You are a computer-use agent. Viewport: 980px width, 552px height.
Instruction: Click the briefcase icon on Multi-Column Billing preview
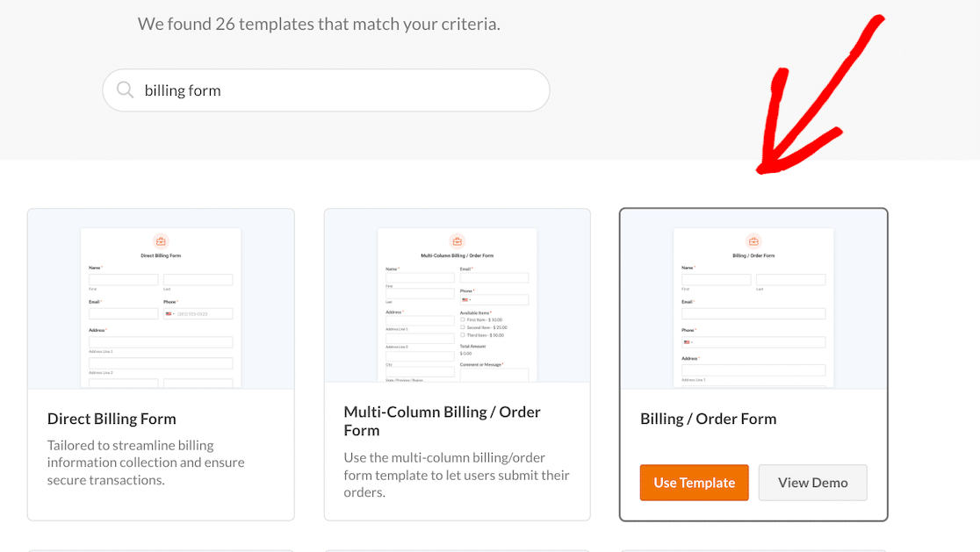click(457, 241)
